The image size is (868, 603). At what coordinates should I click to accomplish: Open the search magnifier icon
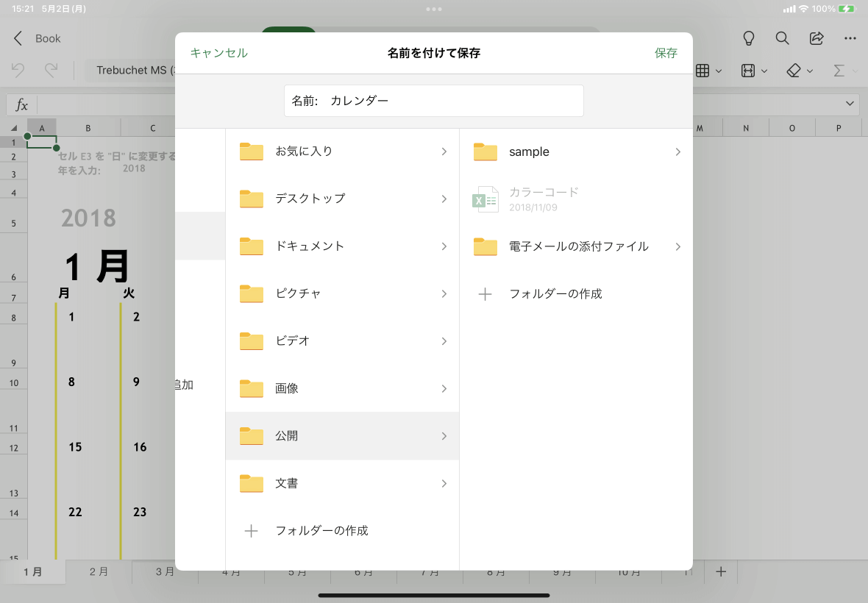tap(783, 38)
